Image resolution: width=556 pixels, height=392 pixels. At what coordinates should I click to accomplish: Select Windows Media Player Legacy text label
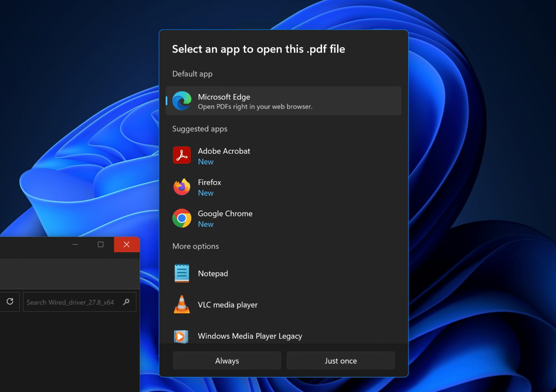coord(250,336)
